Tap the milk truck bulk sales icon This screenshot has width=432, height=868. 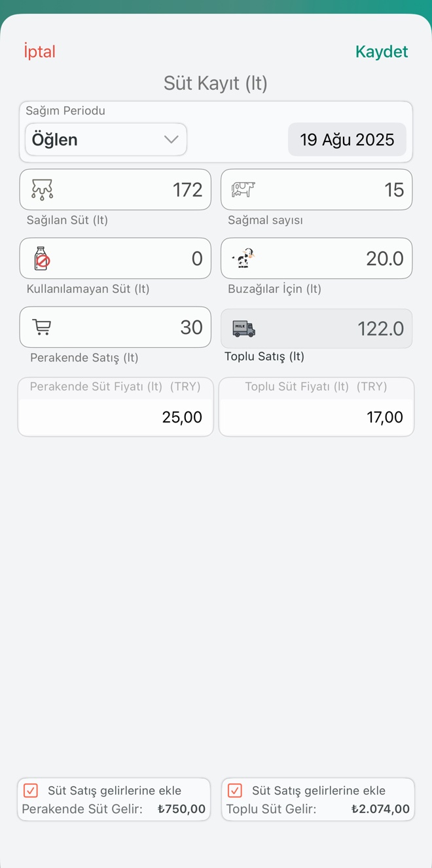(x=243, y=328)
